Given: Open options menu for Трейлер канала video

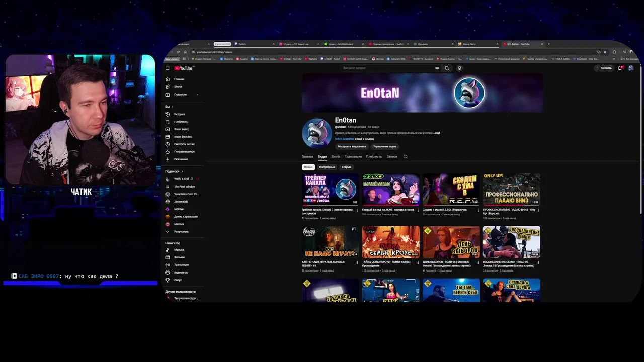Looking at the screenshot, I should pyautogui.click(x=358, y=210).
